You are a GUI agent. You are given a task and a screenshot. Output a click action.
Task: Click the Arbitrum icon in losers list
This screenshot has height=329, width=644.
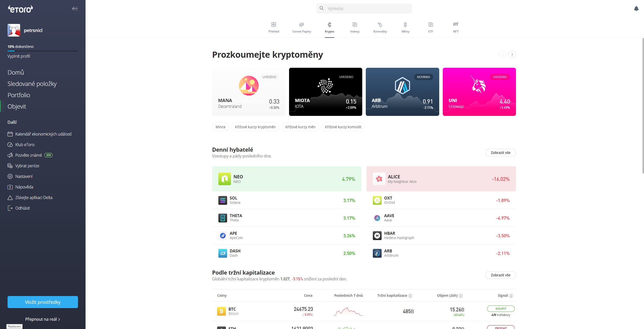(377, 253)
